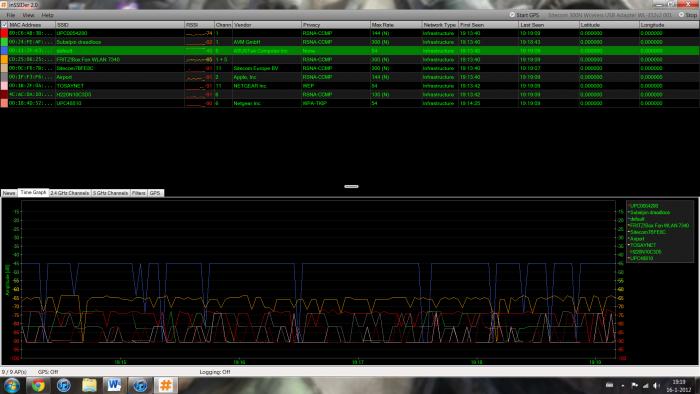Image resolution: width=700 pixels, height=394 pixels.
Task: Open the file explorer folder icon
Action: point(89,385)
